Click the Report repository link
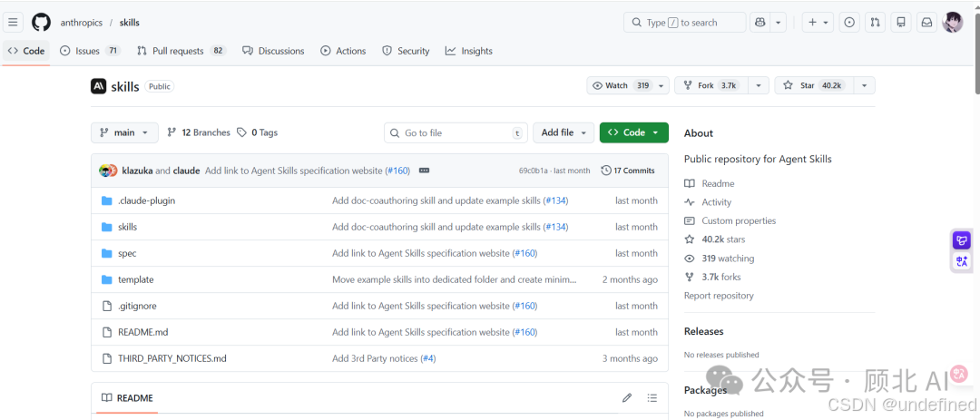The height and width of the screenshot is (420, 980). tap(719, 296)
